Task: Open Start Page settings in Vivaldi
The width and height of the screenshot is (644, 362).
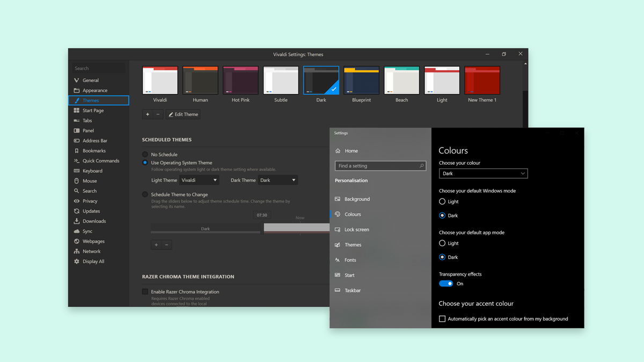Action: click(99, 110)
